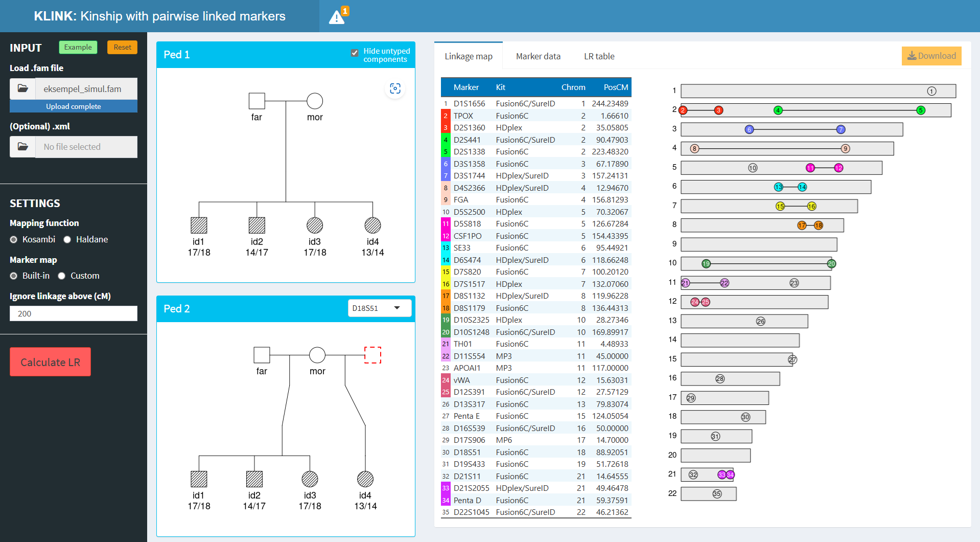Click the folder icon for .fam file

coord(23,88)
